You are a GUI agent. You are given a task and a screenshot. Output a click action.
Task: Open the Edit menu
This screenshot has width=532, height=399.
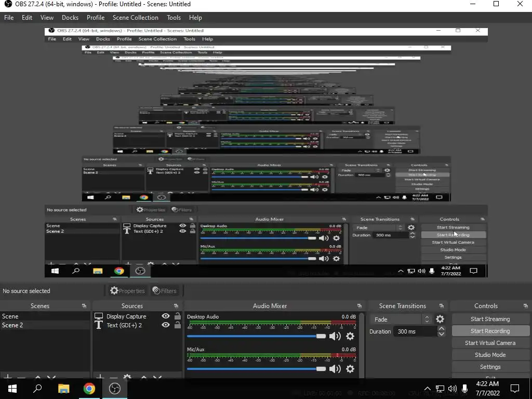pyautogui.click(x=27, y=18)
